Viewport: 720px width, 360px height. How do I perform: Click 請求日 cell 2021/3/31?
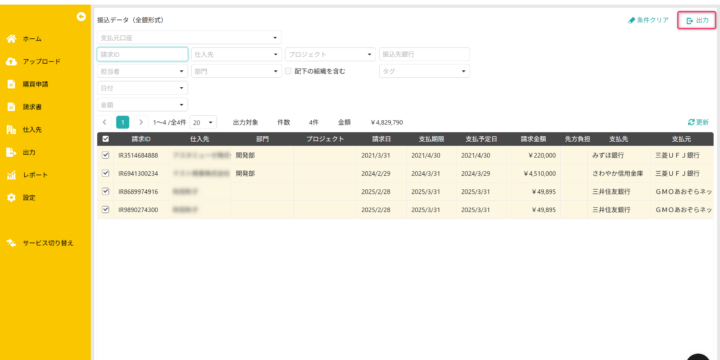click(376, 156)
